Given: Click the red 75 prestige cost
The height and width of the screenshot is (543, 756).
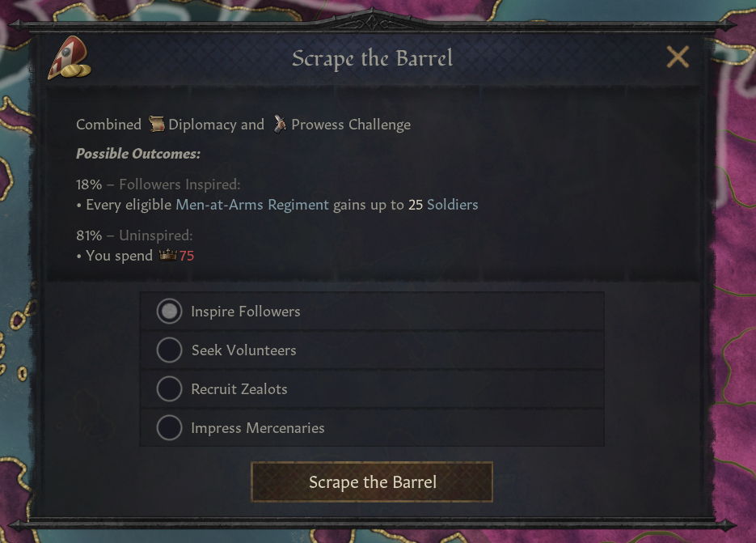Looking at the screenshot, I should click(x=187, y=256).
